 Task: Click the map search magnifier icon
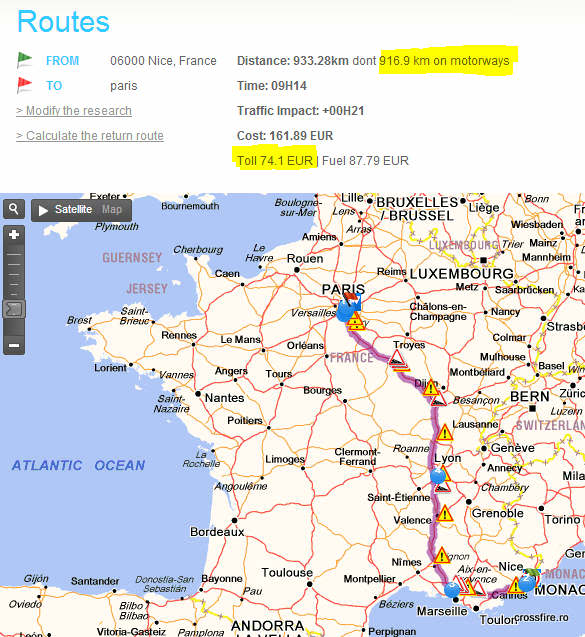pos(14,209)
